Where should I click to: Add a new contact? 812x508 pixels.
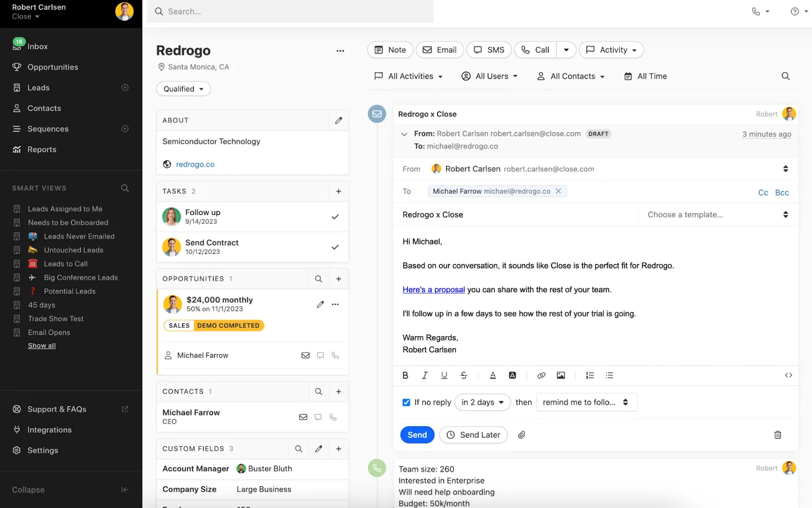pos(339,392)
